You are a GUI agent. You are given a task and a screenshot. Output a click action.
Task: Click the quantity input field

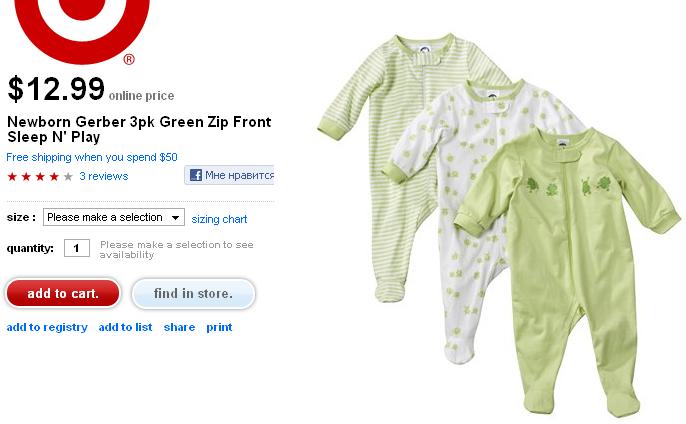coord(77,248)
